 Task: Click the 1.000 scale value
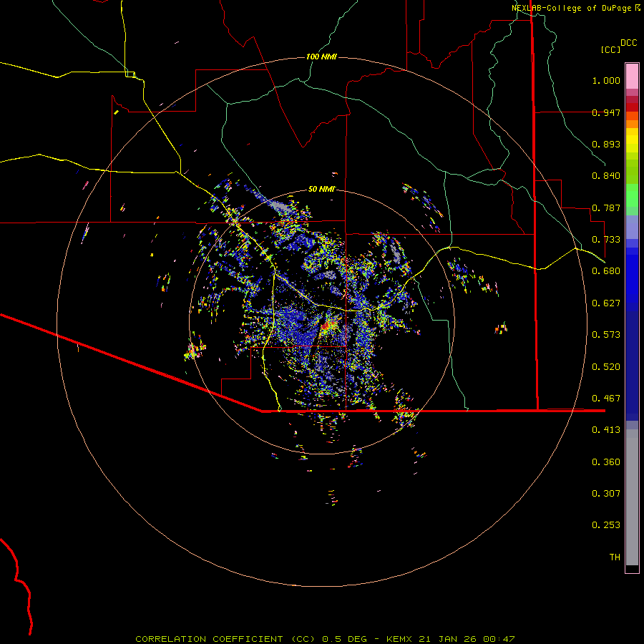[x=606, y=80]
